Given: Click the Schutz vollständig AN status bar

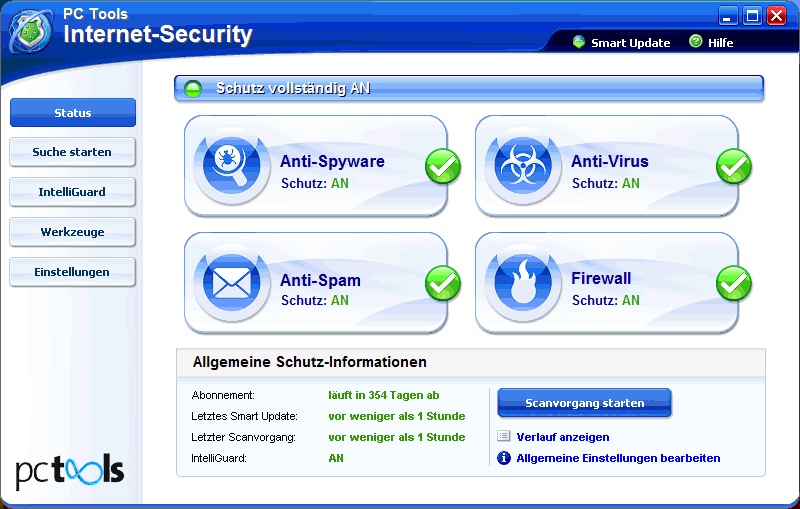Looking at the screenshot, I should coord(469,88).
